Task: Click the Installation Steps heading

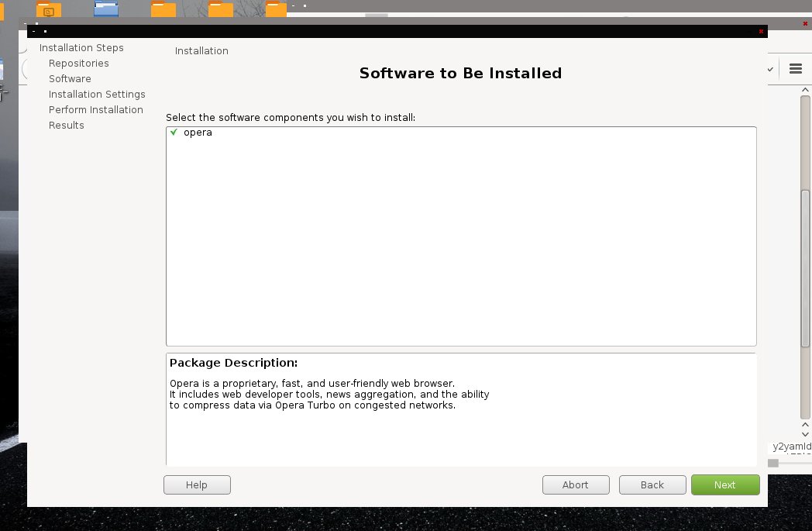Action: coord(81,47)
